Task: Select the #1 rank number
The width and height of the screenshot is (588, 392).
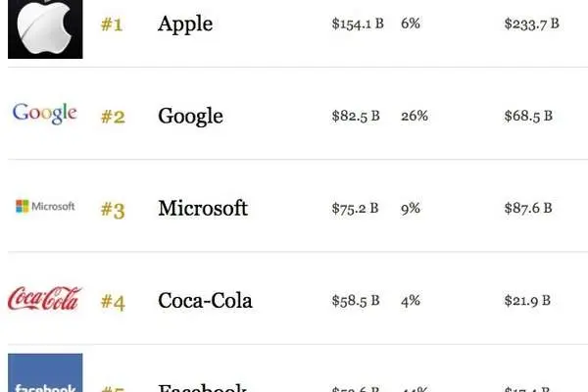Action: 112,24
